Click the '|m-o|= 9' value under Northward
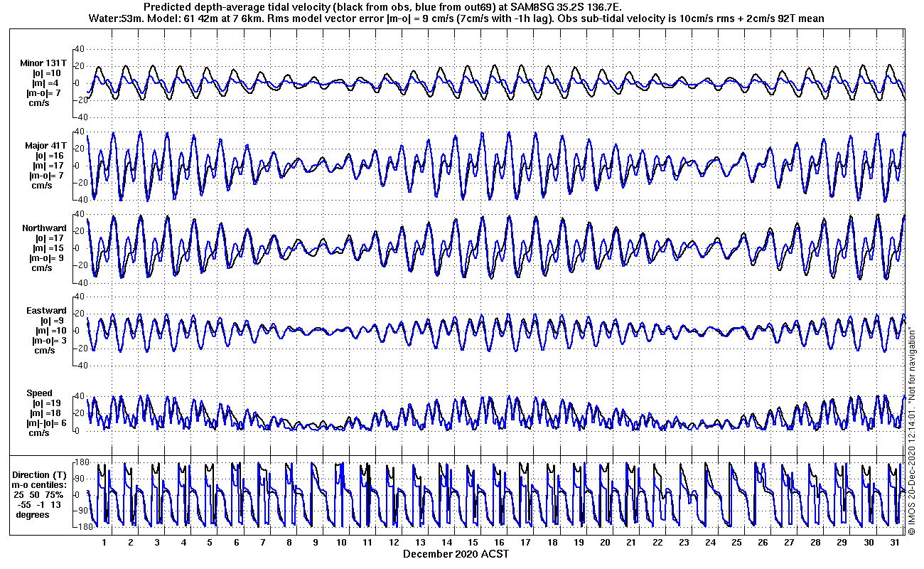 pos(46,258)
